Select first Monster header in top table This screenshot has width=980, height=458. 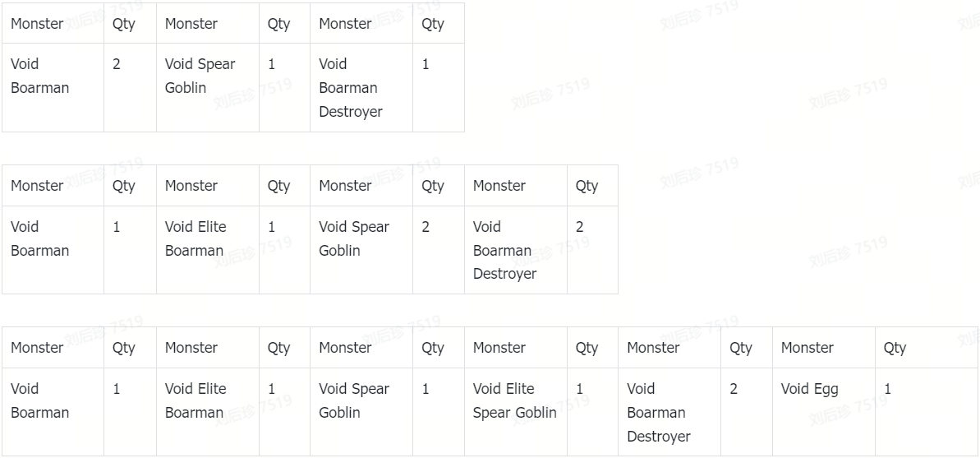[53, 24]
